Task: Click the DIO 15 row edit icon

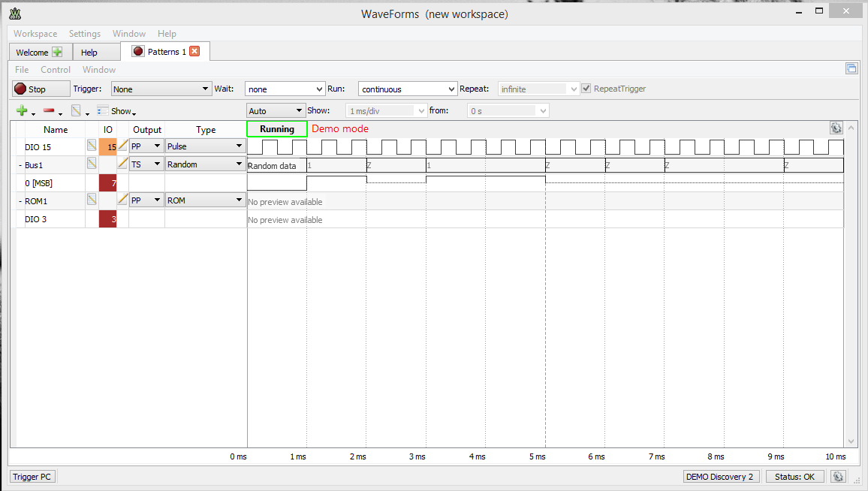Action: pos(92,146)
